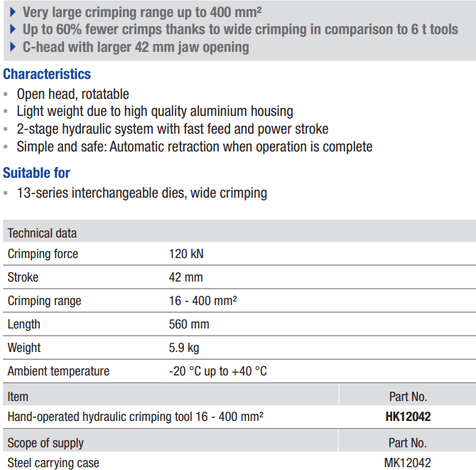This screenshot has height=470, width=476.
Task: Click the 'Steel carrying case' item
Action: point(53,463)
